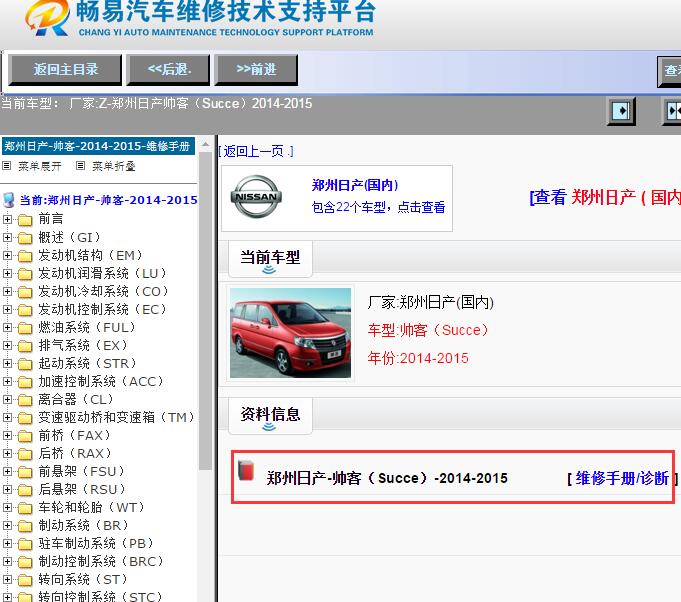The height and width of the screenshot is (602, 681).
Task: Open 当前:郑州日产-帅客-2014-2015 root node
Action: point(109,200)
